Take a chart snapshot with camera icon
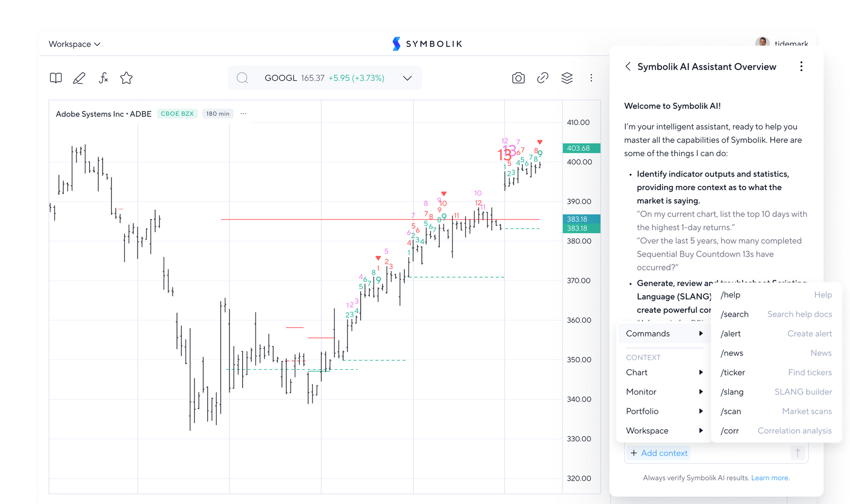The width and height of the screenshot is (850, 504). pos(518,78)
